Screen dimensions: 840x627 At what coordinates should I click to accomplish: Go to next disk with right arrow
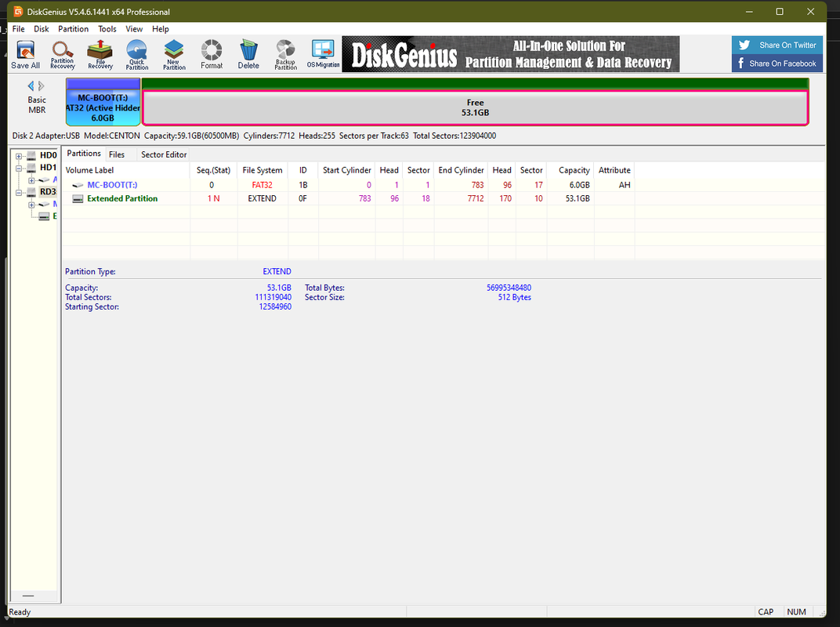pos(42,85)
